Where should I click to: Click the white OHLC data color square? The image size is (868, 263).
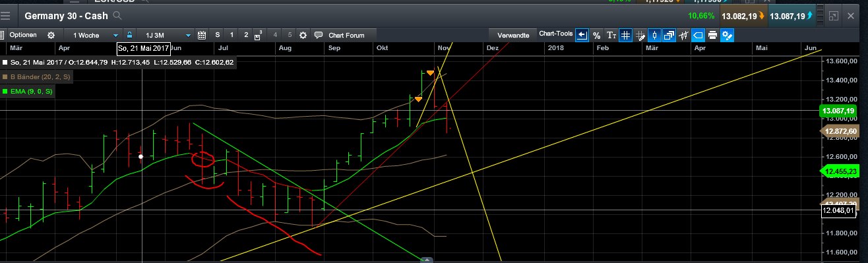pyautogui.click(x=5, y=63)
